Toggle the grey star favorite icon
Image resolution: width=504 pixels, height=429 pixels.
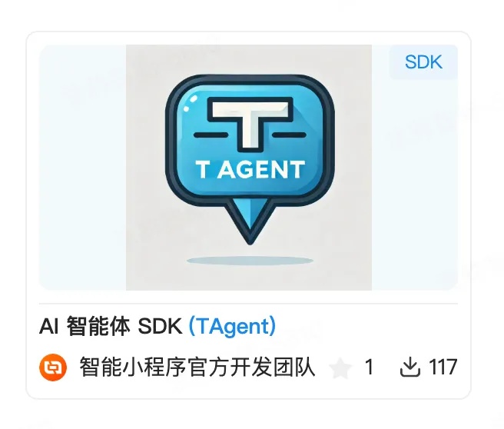[341, 367]
